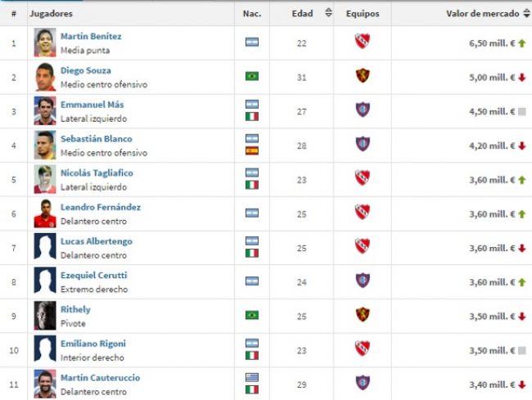
Task: Sort table by Edad column arrows
Action: pos(328,13)
